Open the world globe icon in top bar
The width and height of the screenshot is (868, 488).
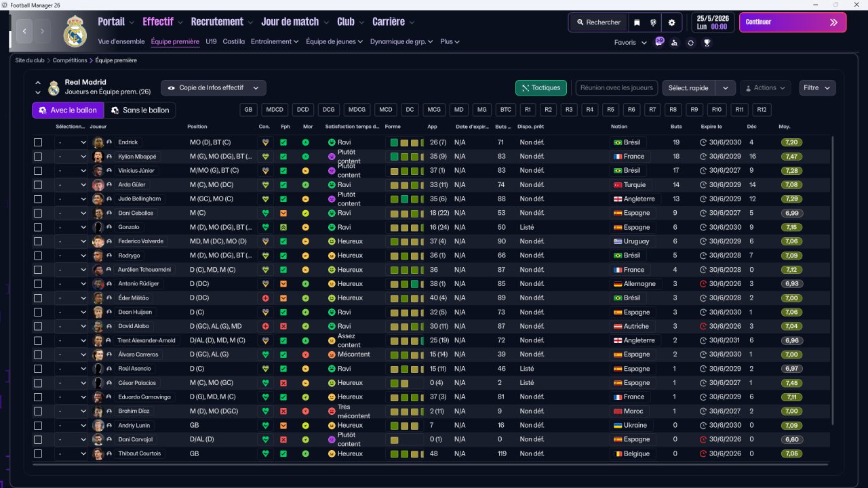tap(654, 22)
